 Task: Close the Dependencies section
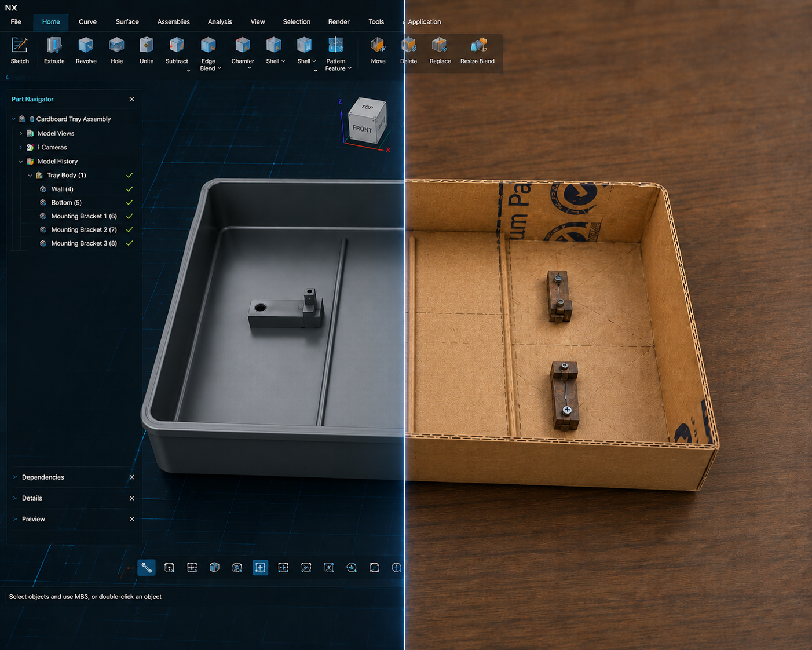[132, 477]
